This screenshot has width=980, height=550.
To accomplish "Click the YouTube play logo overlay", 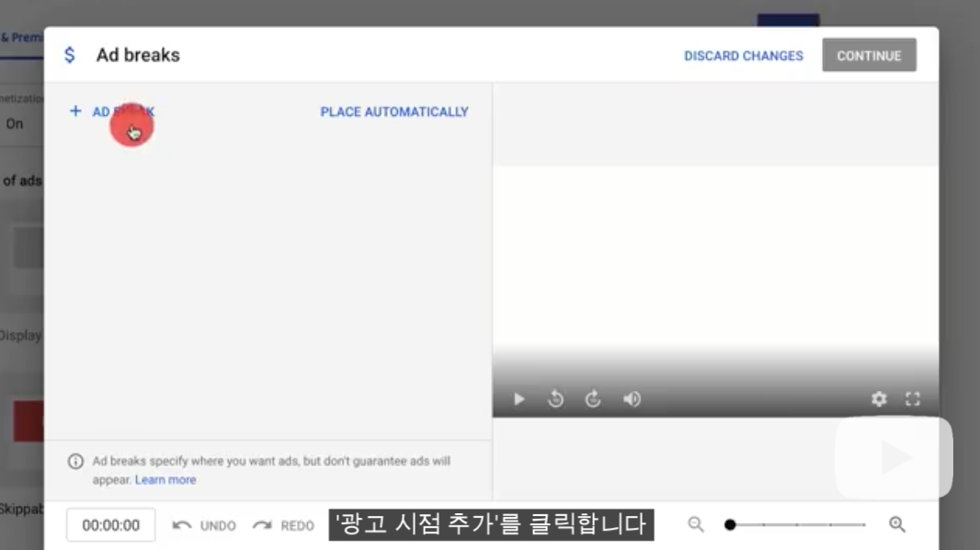I will tap(893, 458).
